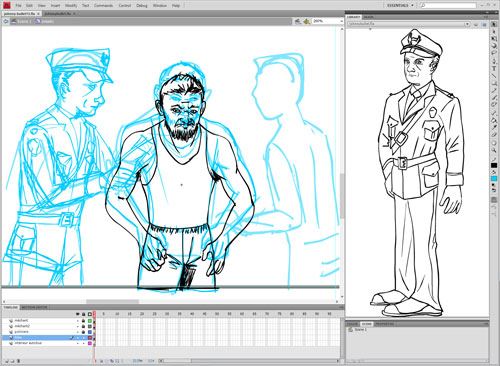Open the Essentials workspace dropdown
The width and height of the screenshot is (500, 366).
pos(400,5)
